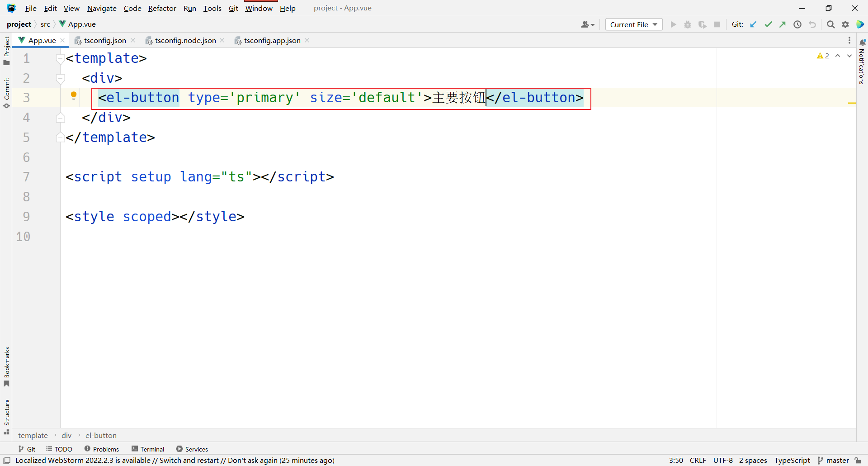Open IDE settings gear icon
This screenshot has height=466, width=868.
pos(845,24)
